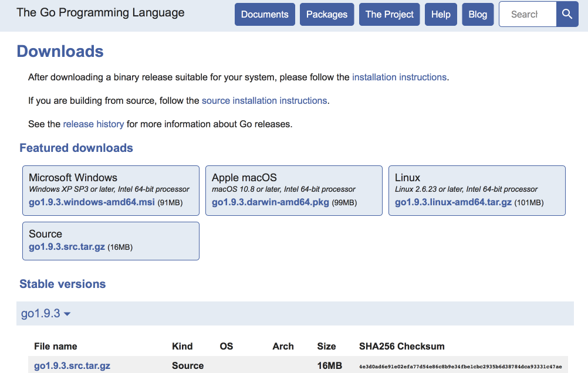Image resolution: width=588 pixels, height=373 pixels.
Task: Open the installation instructions link
Action: (399, 77)
